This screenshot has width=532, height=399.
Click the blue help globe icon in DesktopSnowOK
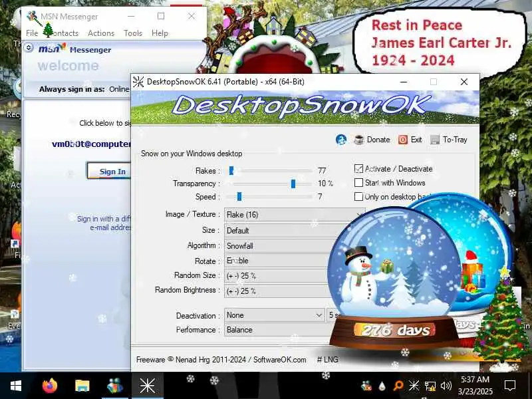(341, 140)
